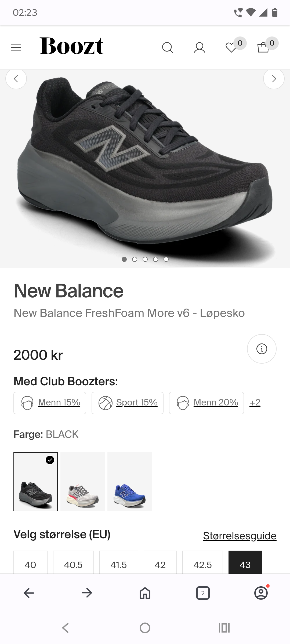
Task: Show previous product image arrow
Action: point(16,79)
